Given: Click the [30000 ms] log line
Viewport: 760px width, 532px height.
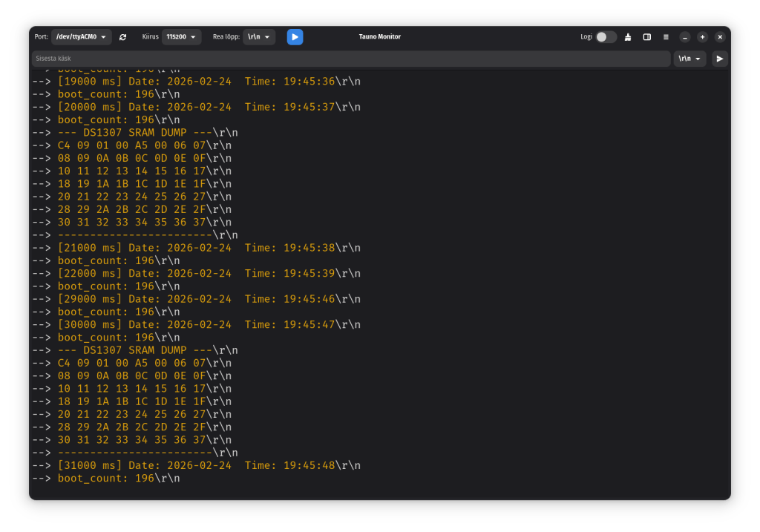Looking at the screenshot, I should click(x=208, y=324).
